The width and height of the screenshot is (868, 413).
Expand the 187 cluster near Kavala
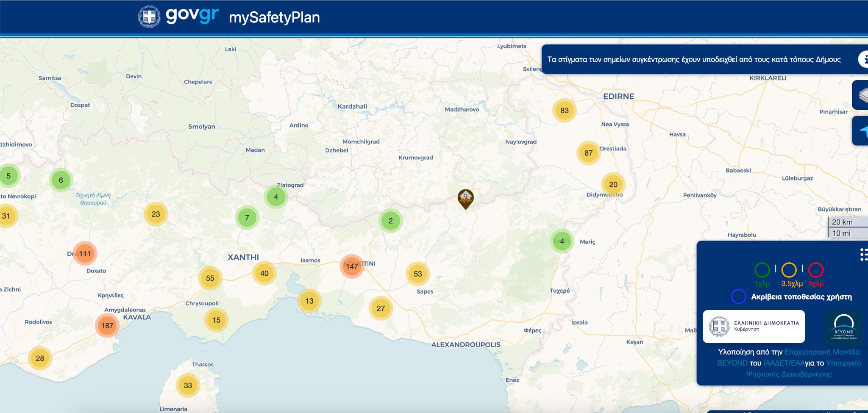coord(107,325)
